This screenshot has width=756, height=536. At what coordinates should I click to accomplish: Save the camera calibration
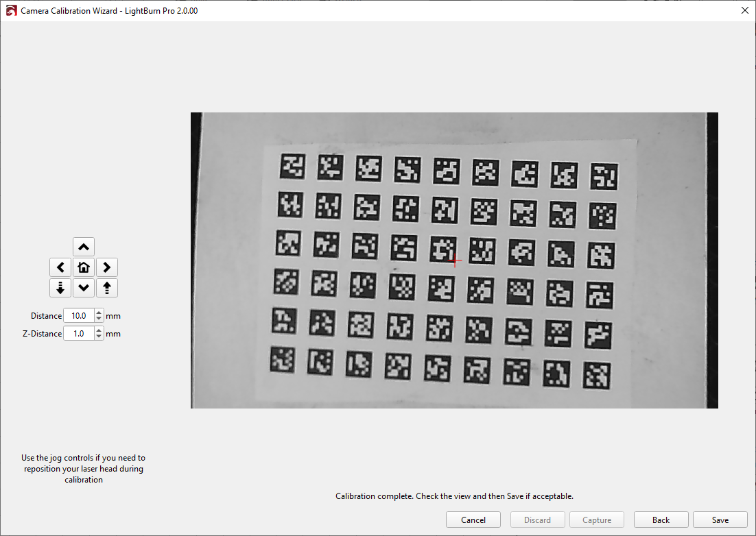click(x=720, y=520)
